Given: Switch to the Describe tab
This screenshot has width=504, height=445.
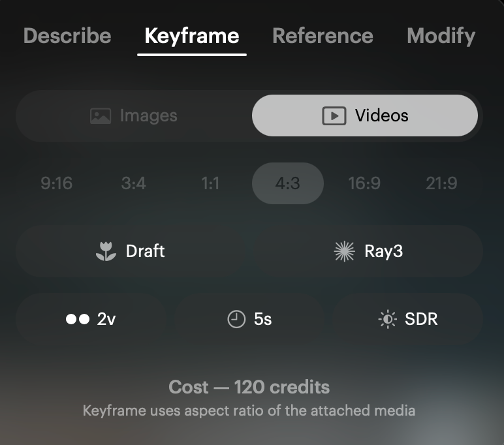Looking at the screenshot, I should coord(67,36).
